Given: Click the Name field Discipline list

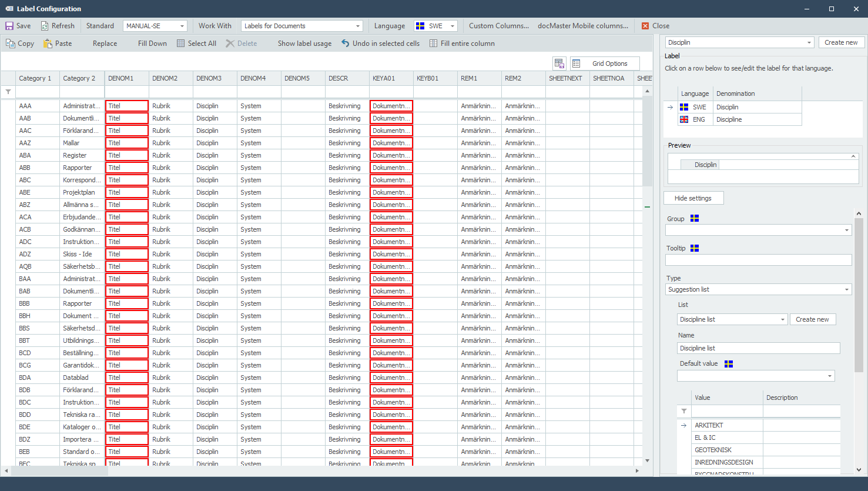Looking at the screenshot, I should pyautogui.click(x=758, y=348).
